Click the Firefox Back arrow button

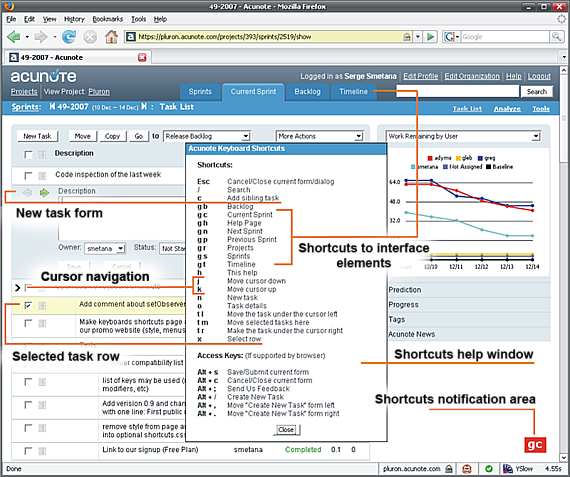(x=14, y=37)
